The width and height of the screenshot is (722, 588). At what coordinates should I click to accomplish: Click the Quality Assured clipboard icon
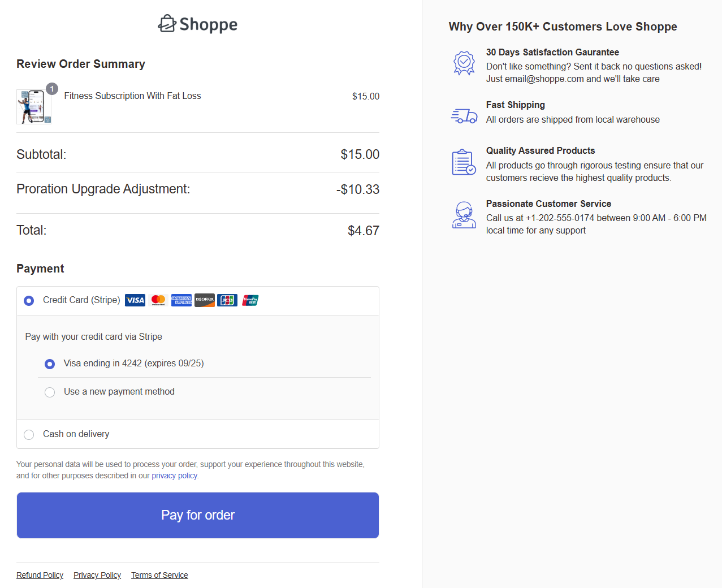464,162
